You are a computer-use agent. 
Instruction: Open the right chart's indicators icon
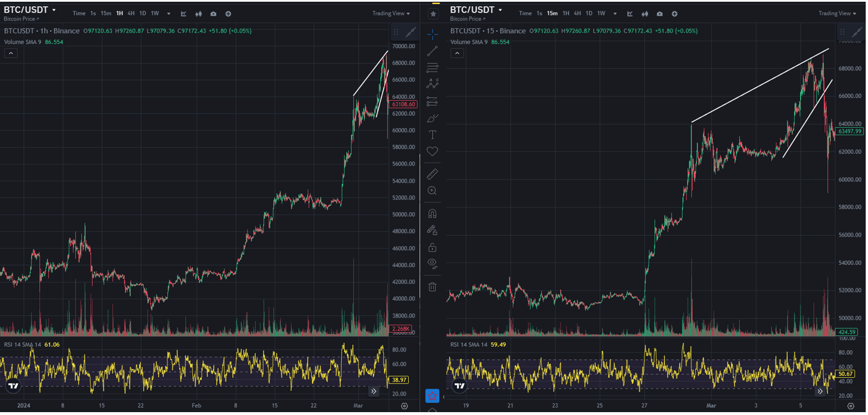(630, 13)
